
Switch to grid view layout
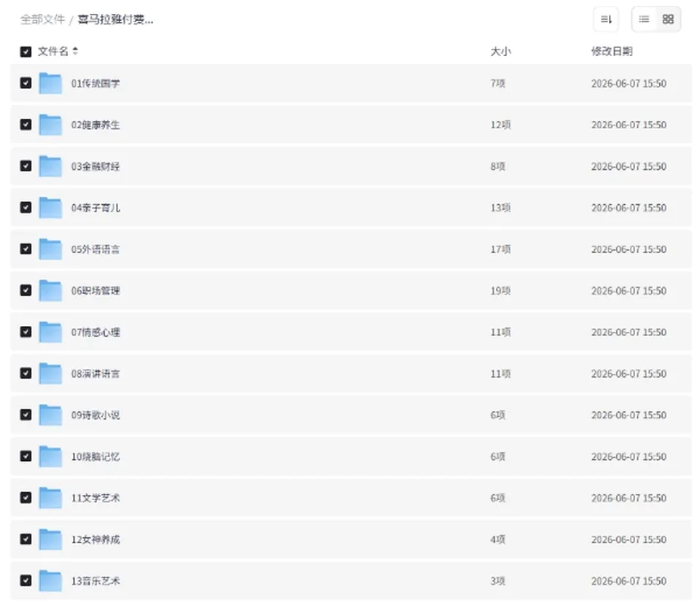[x=668, y=19]
